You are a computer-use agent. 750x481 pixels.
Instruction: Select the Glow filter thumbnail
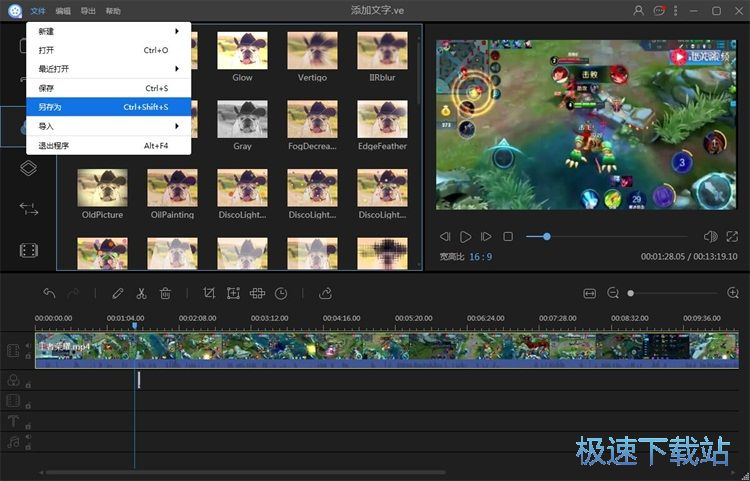point(242,51)
